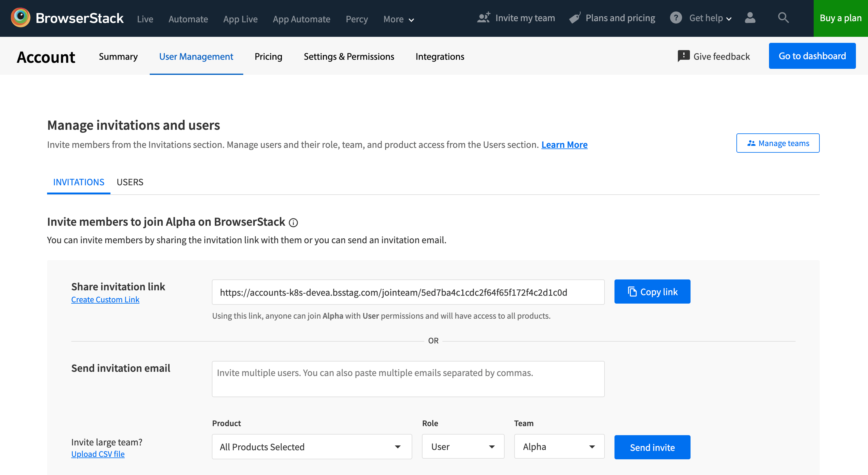Click the Create Custom Link link
Viewport: 868px width, 475px height.
[x=105, y=299]
